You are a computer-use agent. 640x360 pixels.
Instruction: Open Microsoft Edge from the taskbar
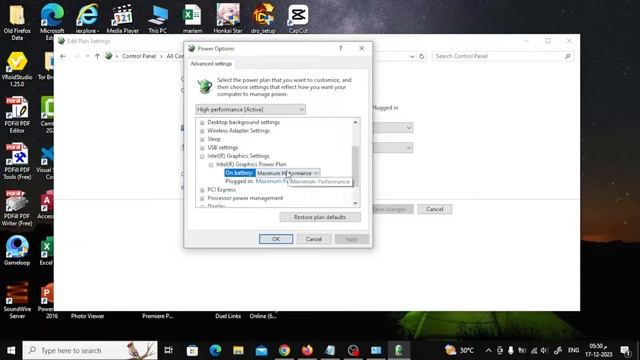pos(216,350)
